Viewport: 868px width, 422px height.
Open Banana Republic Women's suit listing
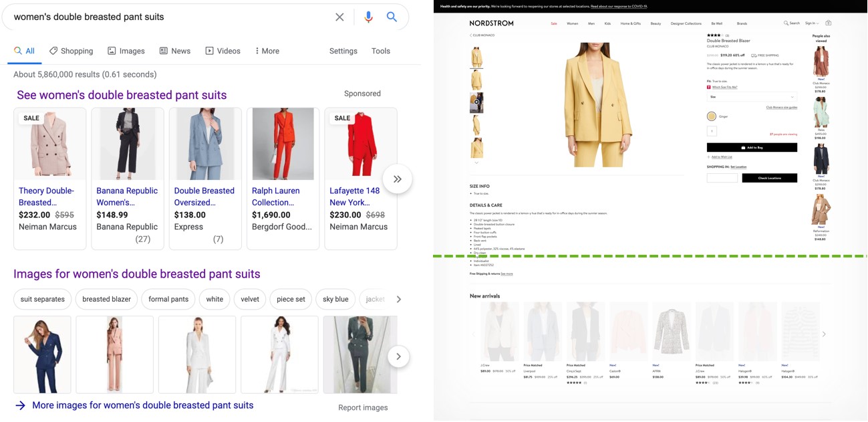pos(128,179)
